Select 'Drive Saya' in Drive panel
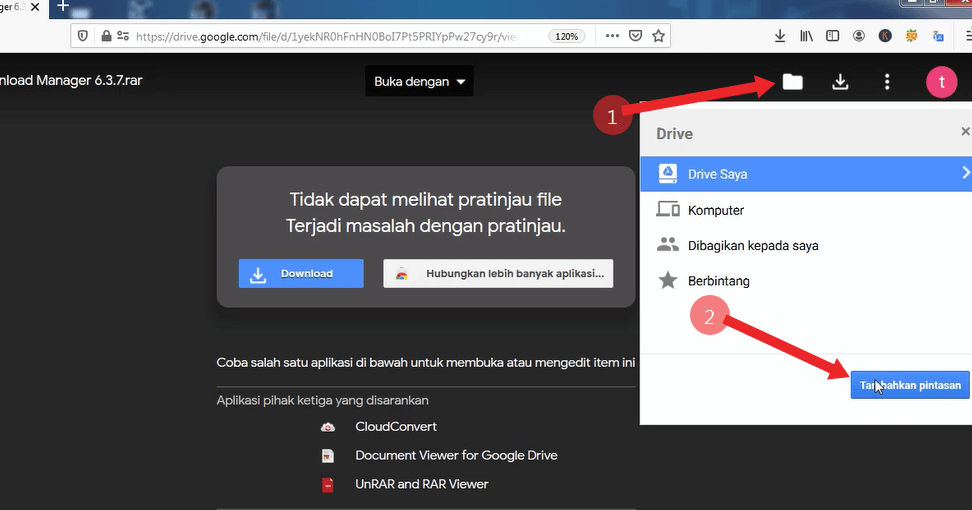 pyautogui.click(x=806, y=174)
